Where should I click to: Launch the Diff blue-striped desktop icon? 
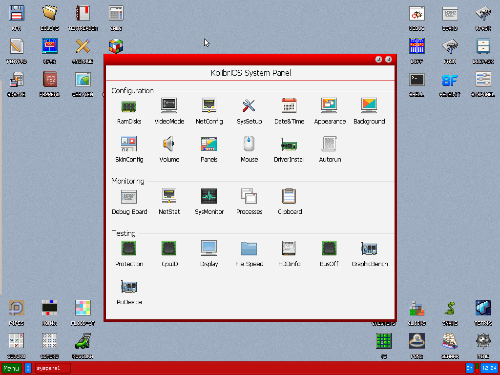pyautogui.click(x=417, y=46)
